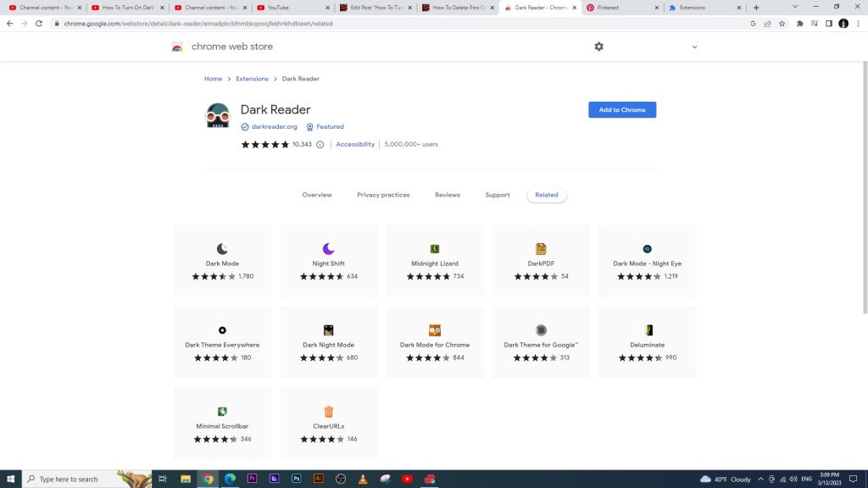868x488 pixels.
Task: Open the weather widget showing 40°F Cloudy
Action: tap(726, 480)
